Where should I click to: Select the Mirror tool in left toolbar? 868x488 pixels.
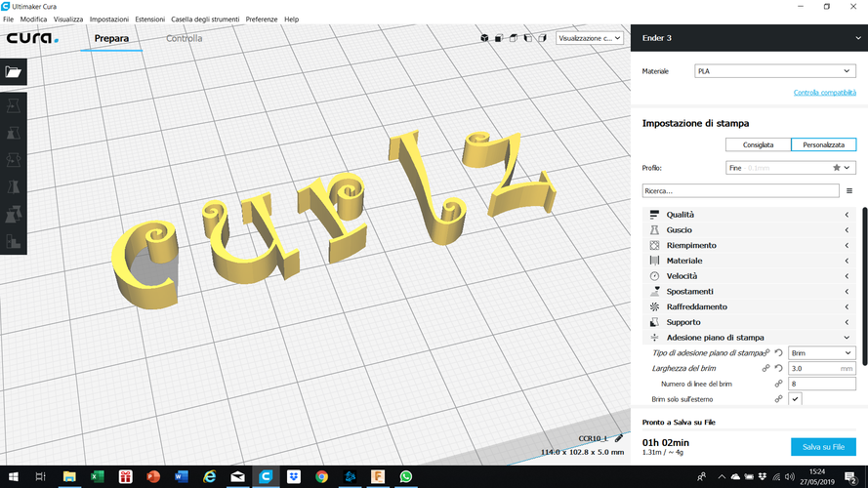(x=14, y=187)
